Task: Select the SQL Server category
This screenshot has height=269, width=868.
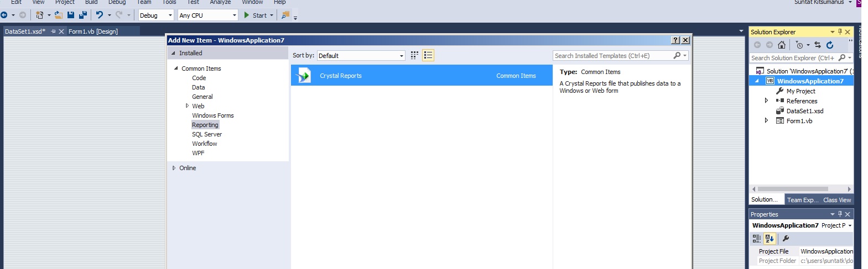Action: pos(207,134)
